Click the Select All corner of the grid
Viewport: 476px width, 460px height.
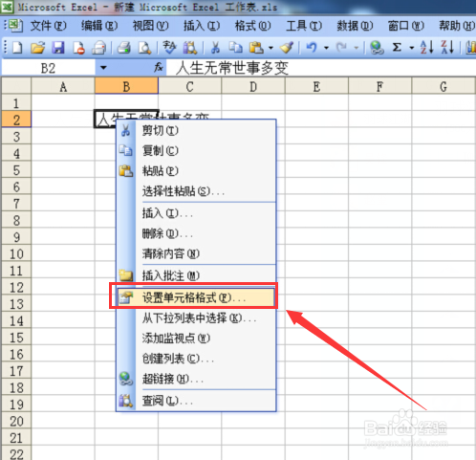pyautogui.click(x=16, y=86)
